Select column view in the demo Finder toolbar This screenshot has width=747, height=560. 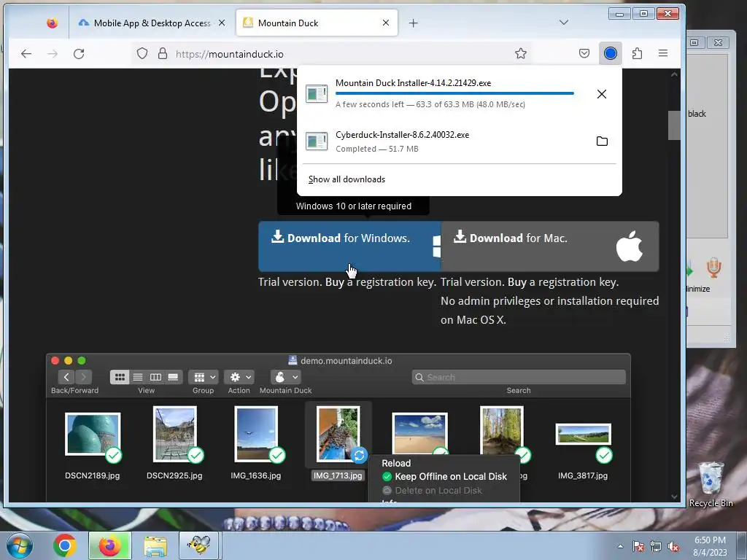(x=155, y=377)
